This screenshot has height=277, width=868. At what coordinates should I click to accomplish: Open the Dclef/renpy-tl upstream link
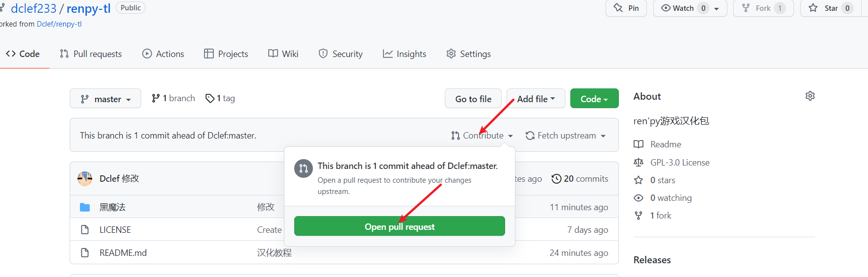click(x=59, y=24)
